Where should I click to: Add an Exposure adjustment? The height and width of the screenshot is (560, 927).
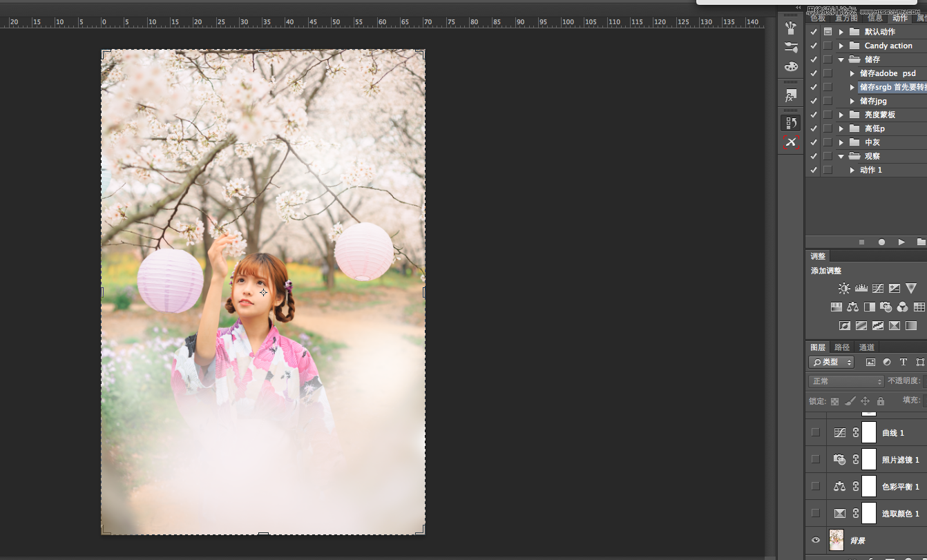(x=895, y=289)
